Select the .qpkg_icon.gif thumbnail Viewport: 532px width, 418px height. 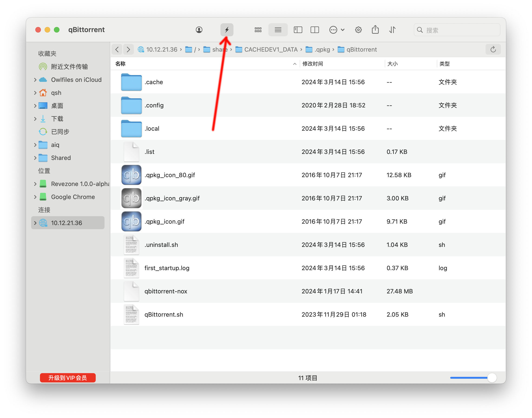131,222
